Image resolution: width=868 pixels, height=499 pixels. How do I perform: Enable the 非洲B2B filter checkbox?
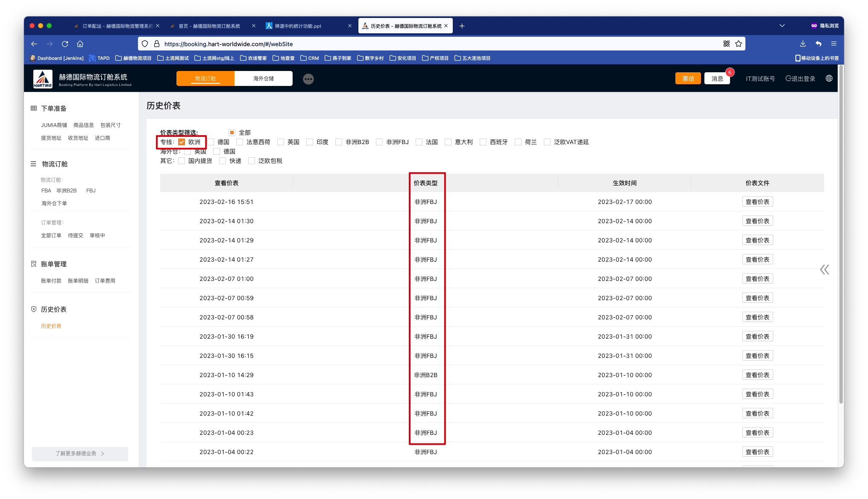point(339,142)
